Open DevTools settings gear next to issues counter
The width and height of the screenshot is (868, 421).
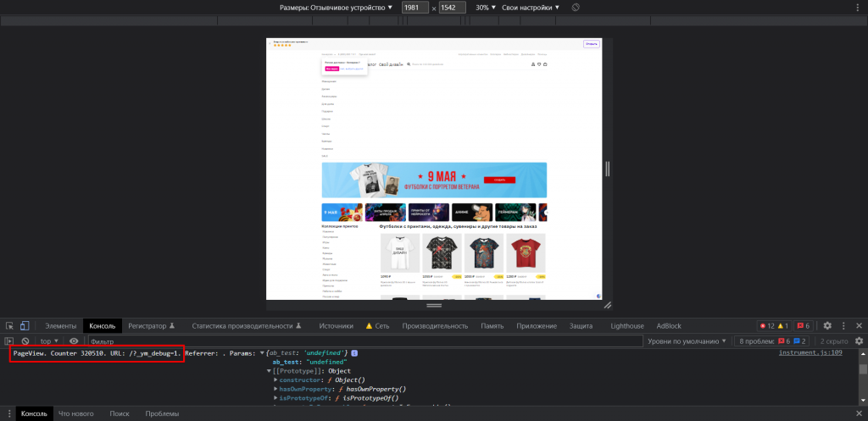(827, 326)
